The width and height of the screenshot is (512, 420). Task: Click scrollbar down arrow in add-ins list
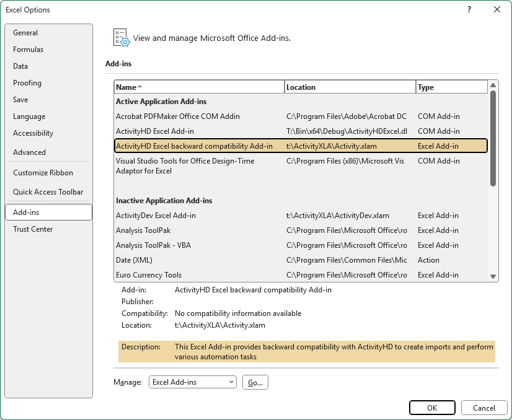pos(493,277)
